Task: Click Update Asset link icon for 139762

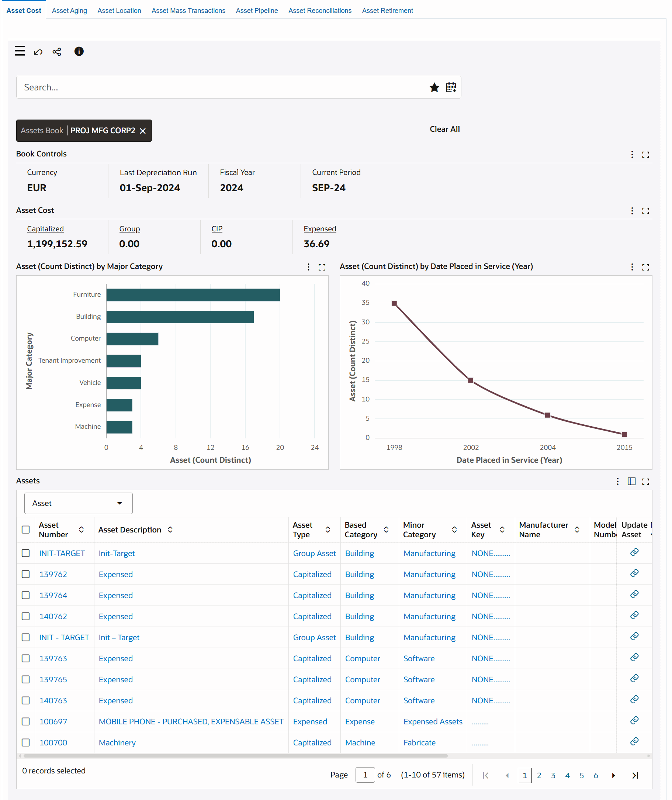Action: point(634,573)
